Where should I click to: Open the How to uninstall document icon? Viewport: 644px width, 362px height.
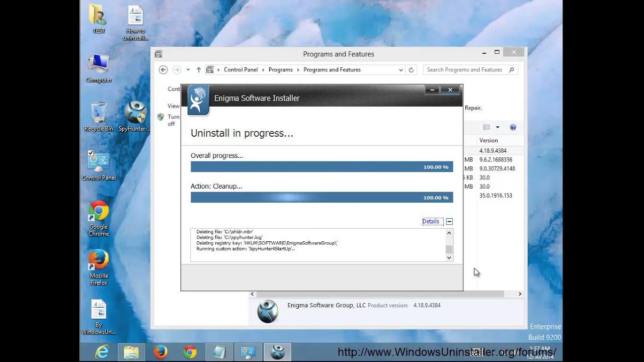135,23
